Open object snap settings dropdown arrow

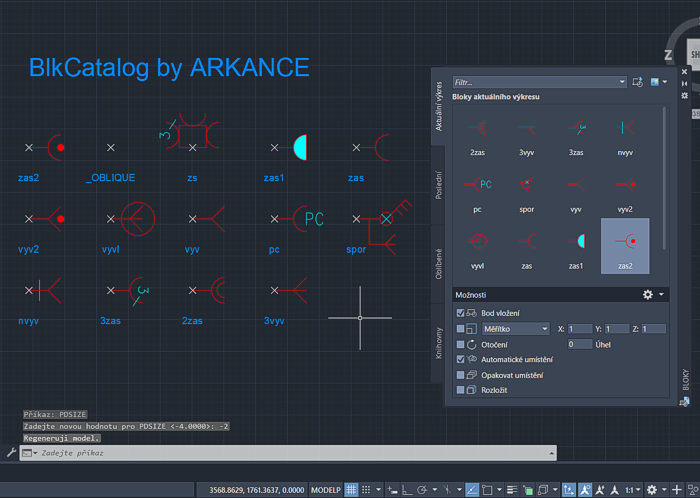point(499,490)
